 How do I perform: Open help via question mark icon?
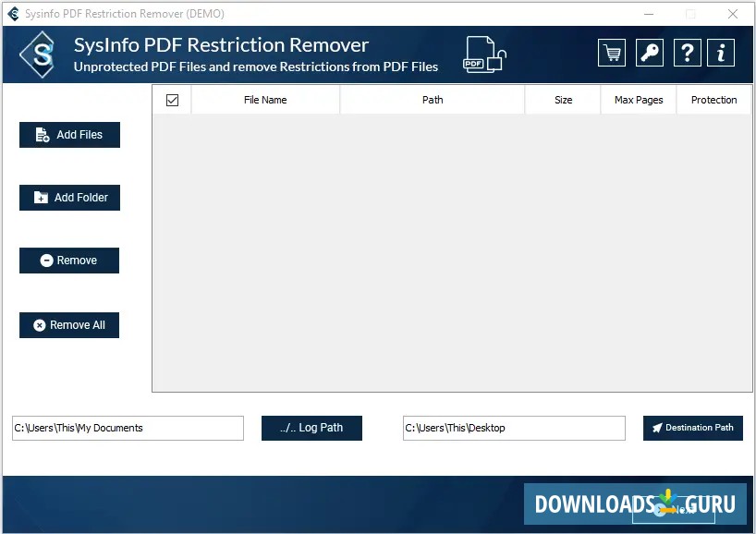click(x=687, y=53)
